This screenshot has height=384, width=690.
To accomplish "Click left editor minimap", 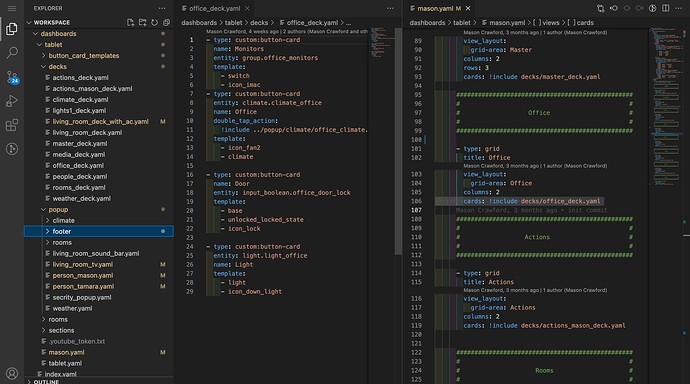I will 382,42.
